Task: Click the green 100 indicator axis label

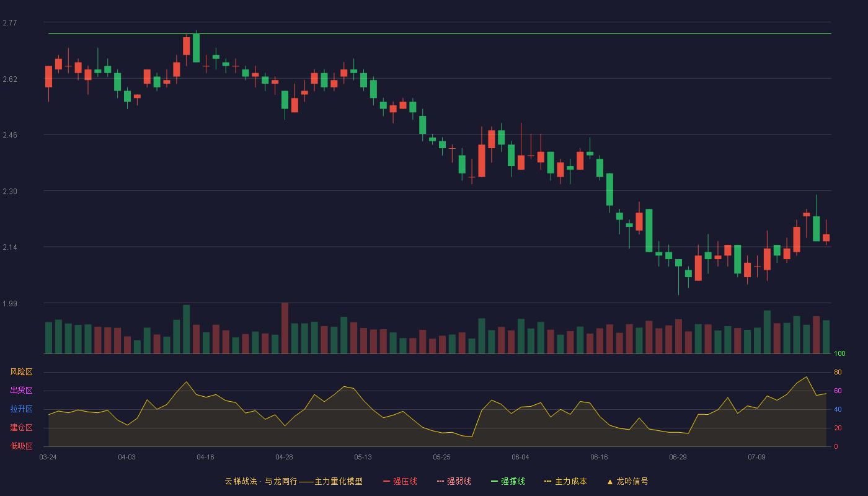Action: (839, 354)
